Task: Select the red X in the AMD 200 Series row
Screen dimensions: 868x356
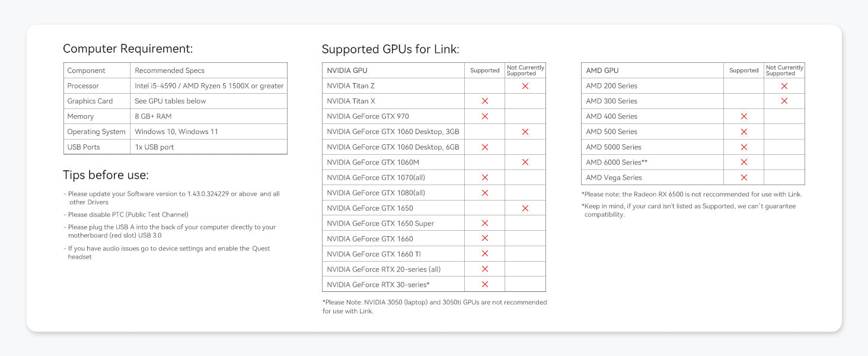Action: (x=784, y=86)
